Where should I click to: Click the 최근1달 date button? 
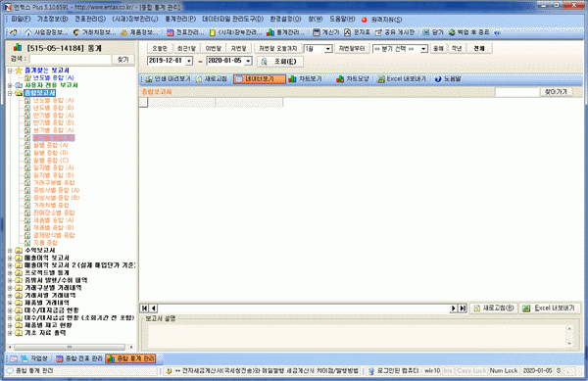click(186, 48)
